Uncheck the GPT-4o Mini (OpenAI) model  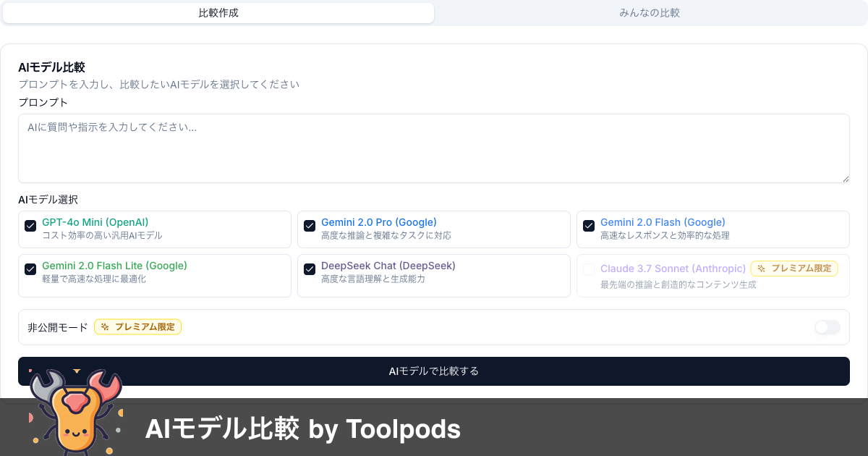point(30,226)
